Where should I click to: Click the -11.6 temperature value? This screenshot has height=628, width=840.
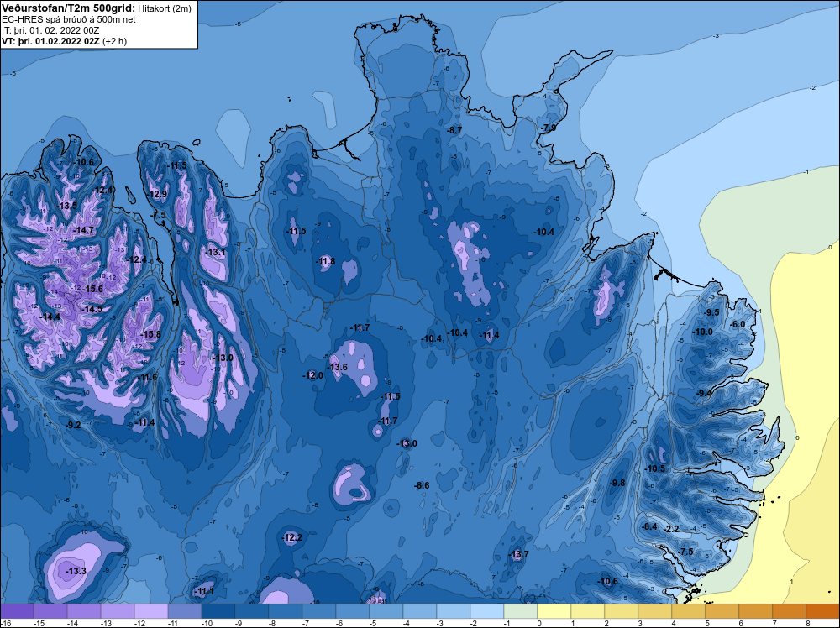[149, 377]
